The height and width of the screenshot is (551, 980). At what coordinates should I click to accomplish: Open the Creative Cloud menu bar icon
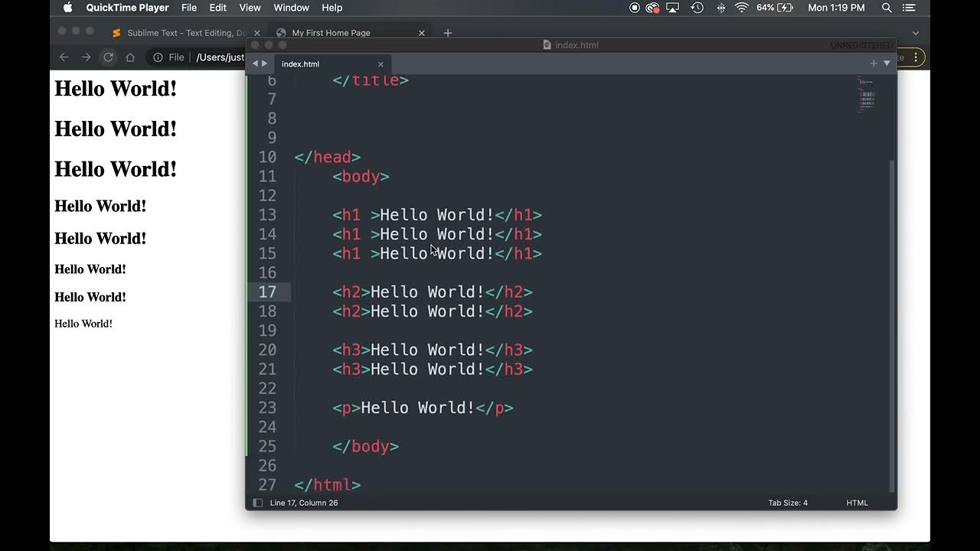point(653,8)
